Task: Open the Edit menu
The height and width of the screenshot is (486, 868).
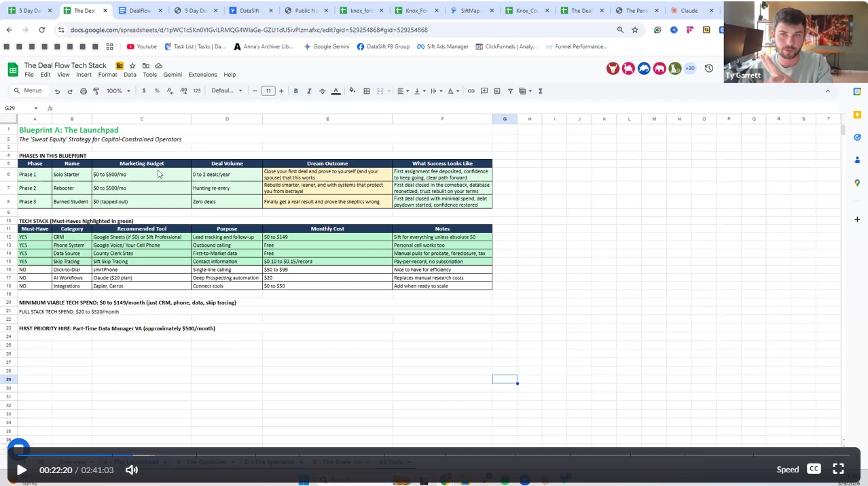Action: [46, 75]
